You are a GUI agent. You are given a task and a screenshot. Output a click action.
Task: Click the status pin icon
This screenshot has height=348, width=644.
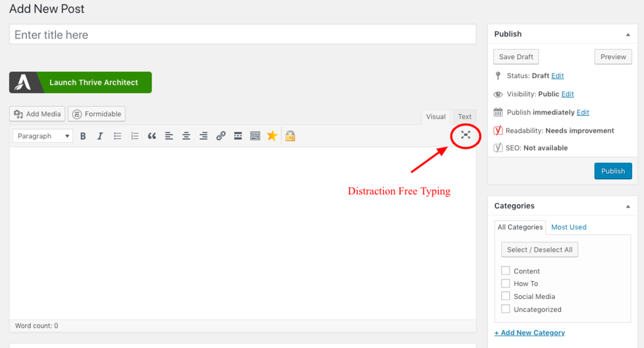[x=498, y=76]
